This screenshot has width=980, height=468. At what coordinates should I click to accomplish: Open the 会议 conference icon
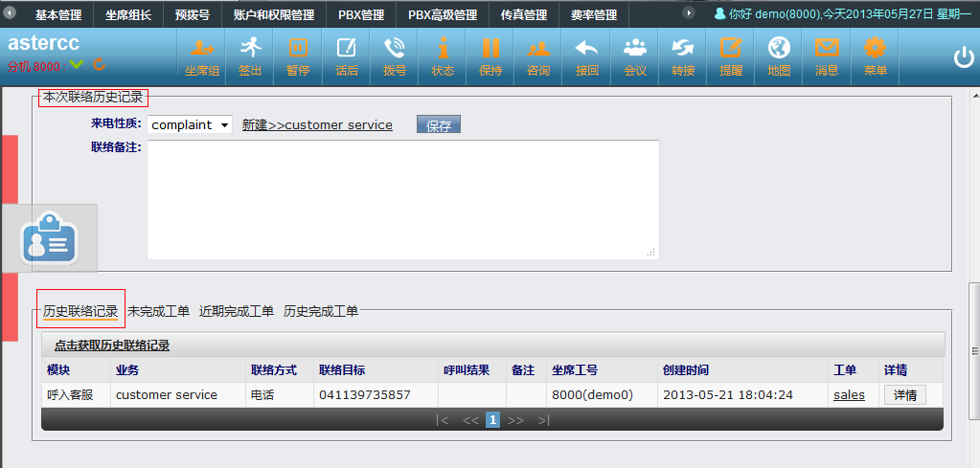tap(634, 56)
